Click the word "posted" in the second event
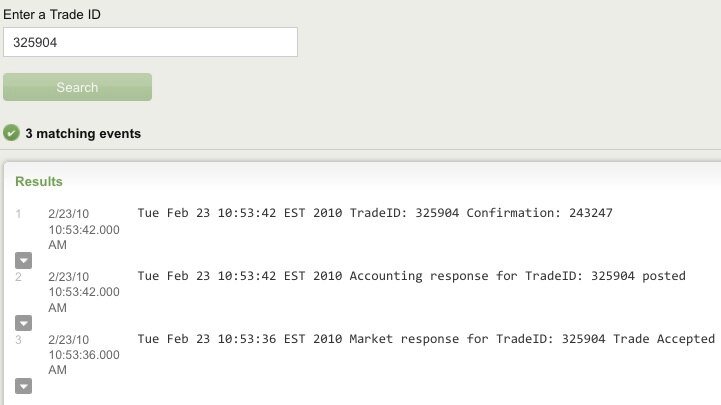Screen dimensions: 721x405 (x=664, y=276)
